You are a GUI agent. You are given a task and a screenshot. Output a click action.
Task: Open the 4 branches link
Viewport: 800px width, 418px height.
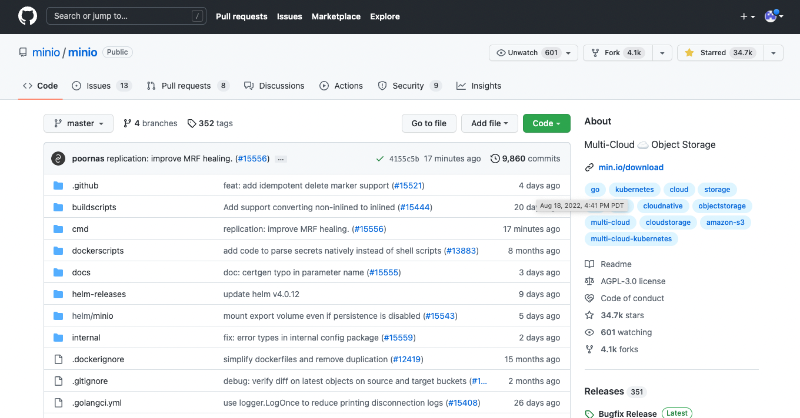[x=150, y=124]
